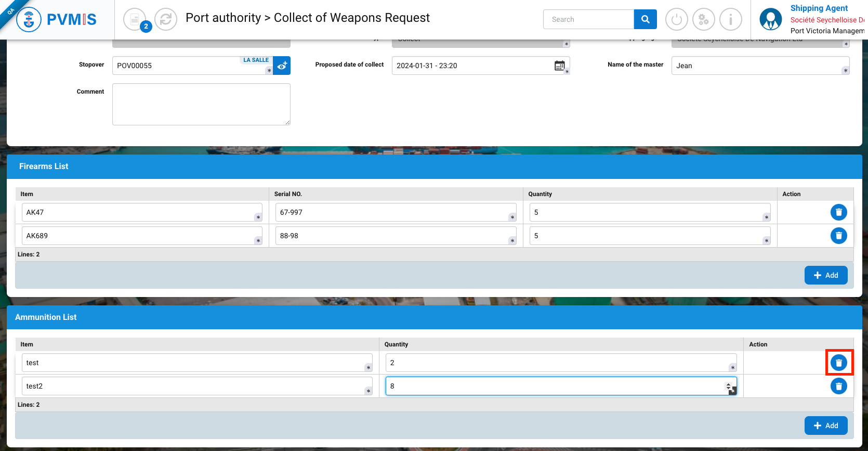
Task: Delete the AK689 firearm row
Action: tap(838, 236)
